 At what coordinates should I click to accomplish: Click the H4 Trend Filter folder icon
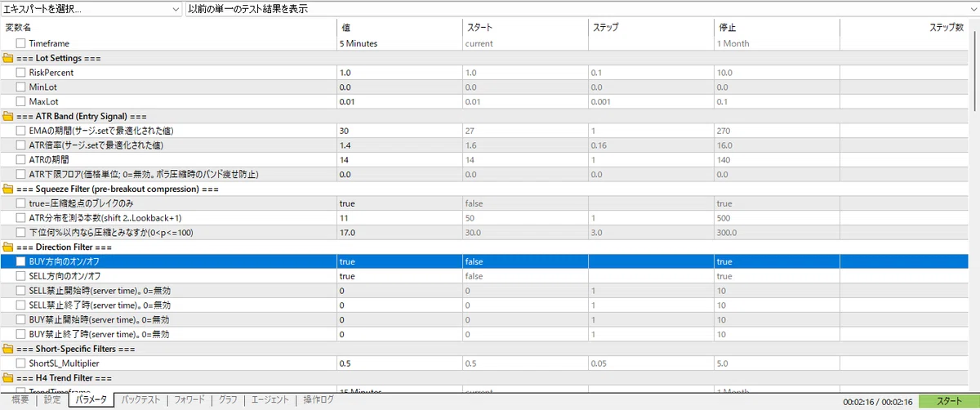(x=8, y=378)
